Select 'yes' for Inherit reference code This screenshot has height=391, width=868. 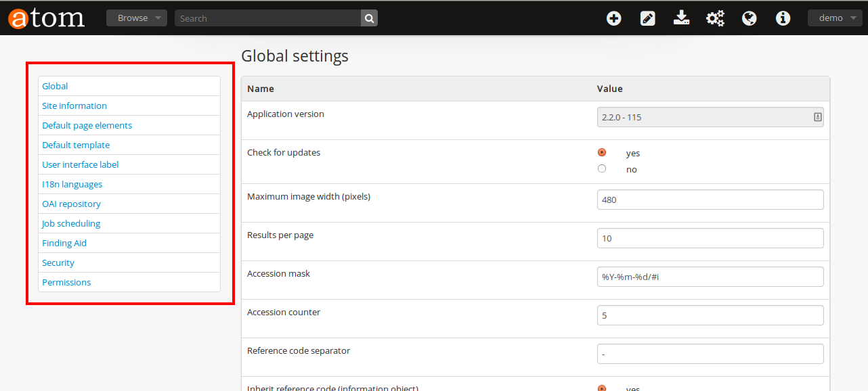click(602, 388)
